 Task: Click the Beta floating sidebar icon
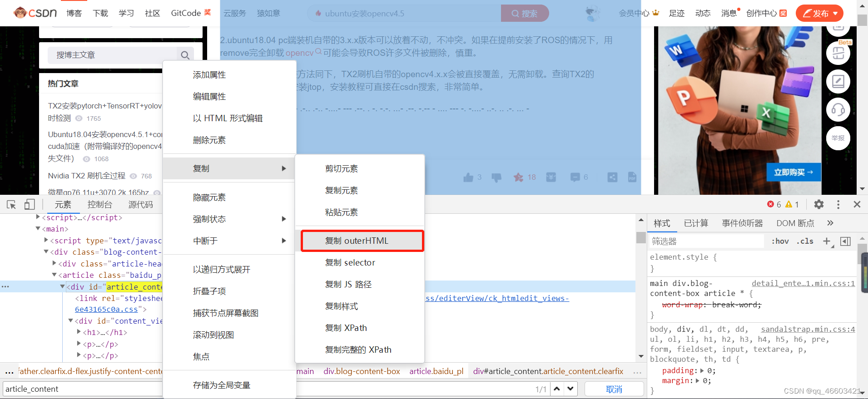click(838, 53)
